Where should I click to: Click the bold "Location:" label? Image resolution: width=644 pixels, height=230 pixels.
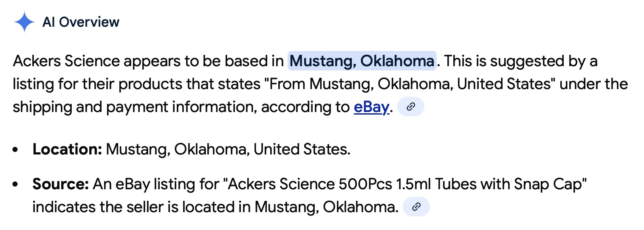tap(67, 149)
